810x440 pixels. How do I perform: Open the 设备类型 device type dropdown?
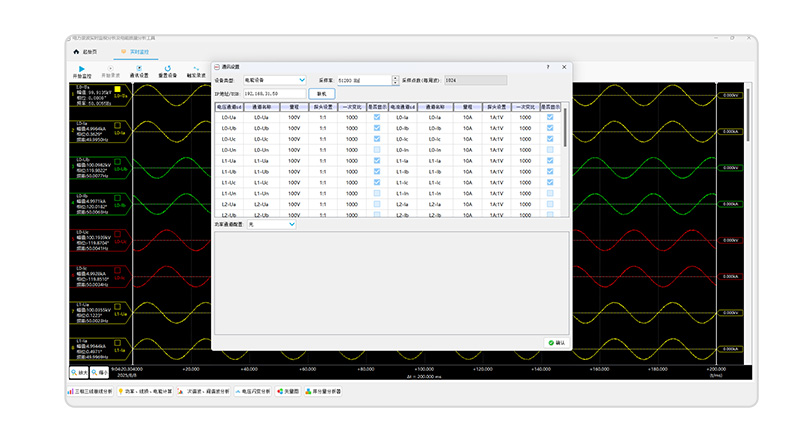pyautogui.click(x=276, y=80)
